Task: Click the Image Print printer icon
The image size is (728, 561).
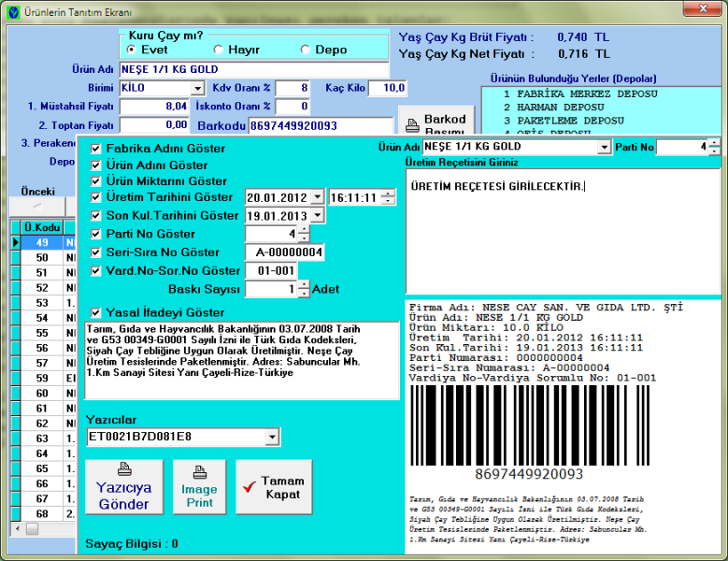Action: pyautogui.click(x=200, y=473)
